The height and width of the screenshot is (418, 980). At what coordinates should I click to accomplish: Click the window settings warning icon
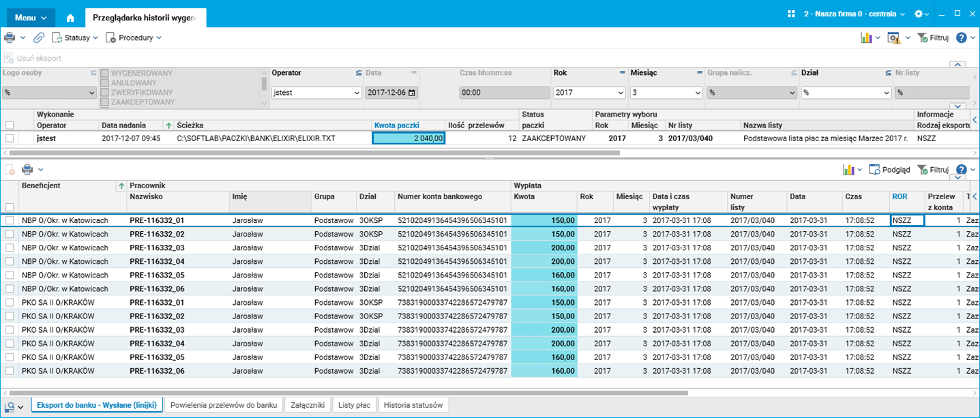point(893,38)
